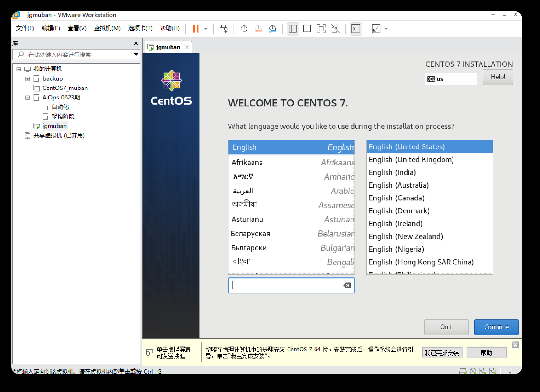This screenshot has width=540, height=392.
Task: Click into the language search box
Action: click(x=291, y=285)
